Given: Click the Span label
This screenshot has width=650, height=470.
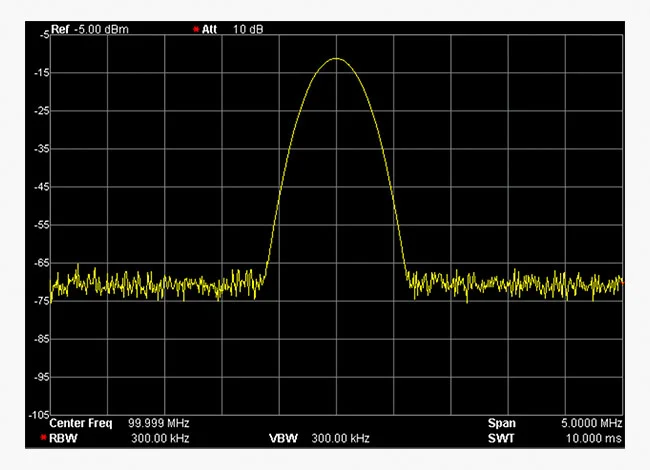Looking at the screenshot, I should [502, 424].
